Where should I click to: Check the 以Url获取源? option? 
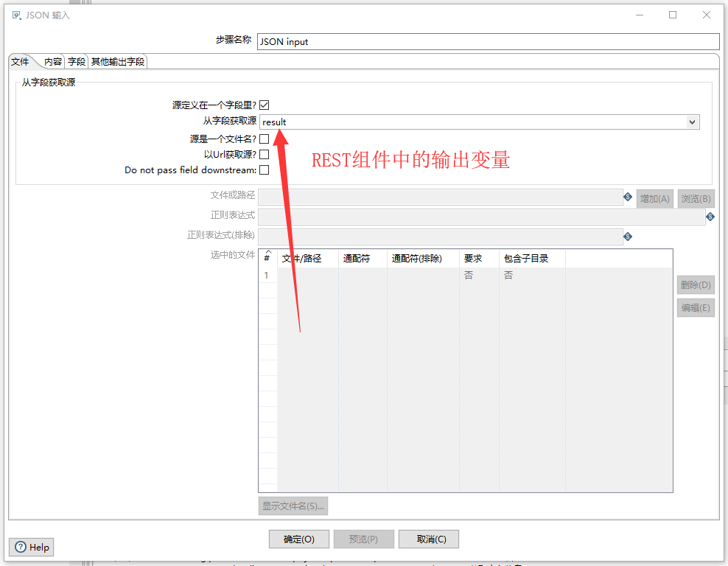[264, 154]
